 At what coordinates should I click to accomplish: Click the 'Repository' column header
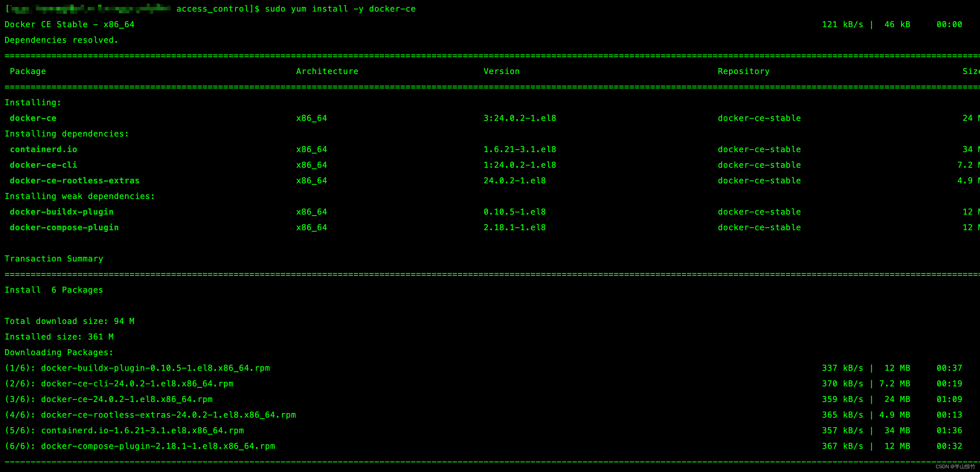coord(743,71)
